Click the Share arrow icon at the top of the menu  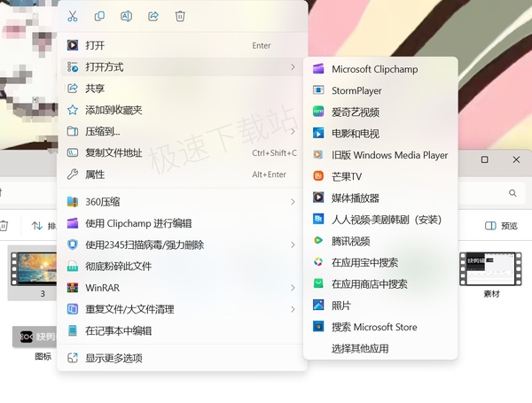click(x=153, y=16)
